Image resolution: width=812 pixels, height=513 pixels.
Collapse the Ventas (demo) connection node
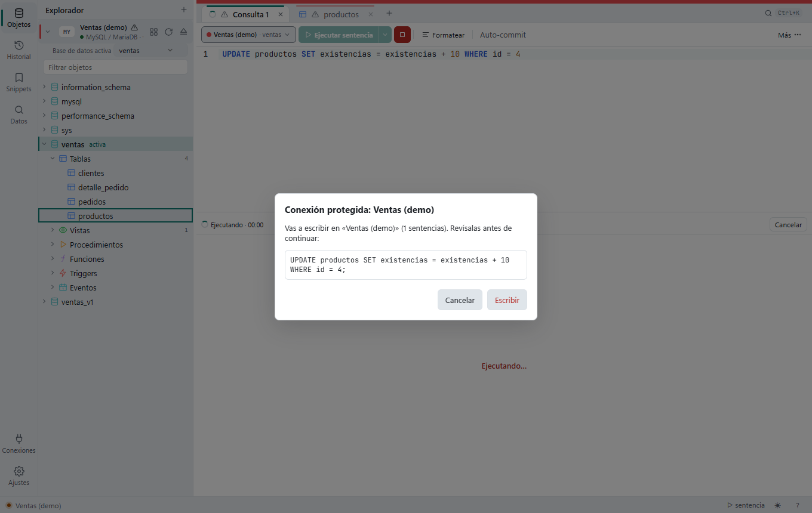(48, 32)
